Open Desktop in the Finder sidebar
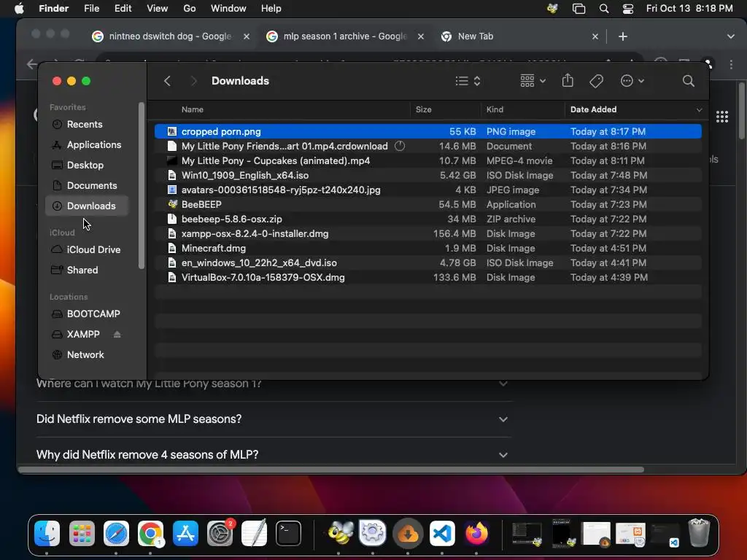The width and height of the screenshot is (747, 560). 87,166
